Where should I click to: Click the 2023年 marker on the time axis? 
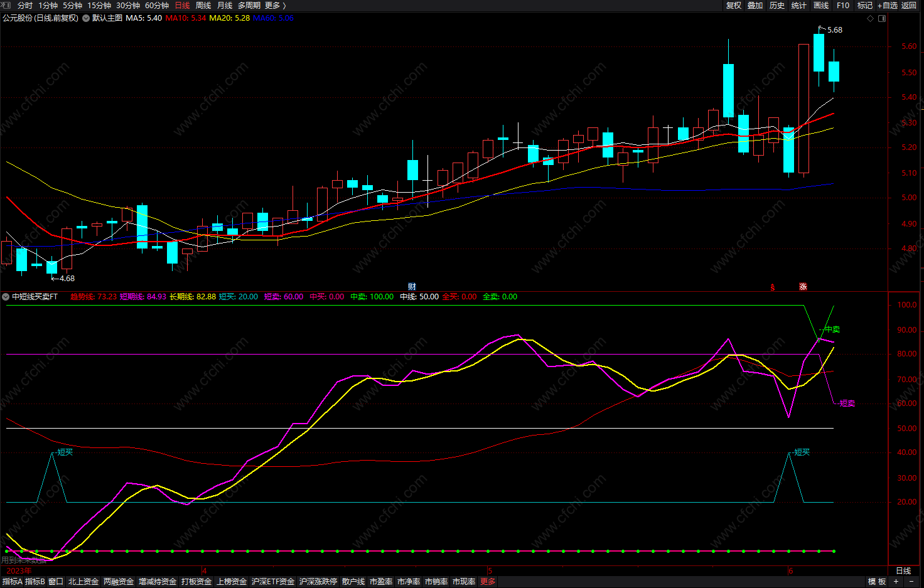pyautogui.click(x=19, y=570)
